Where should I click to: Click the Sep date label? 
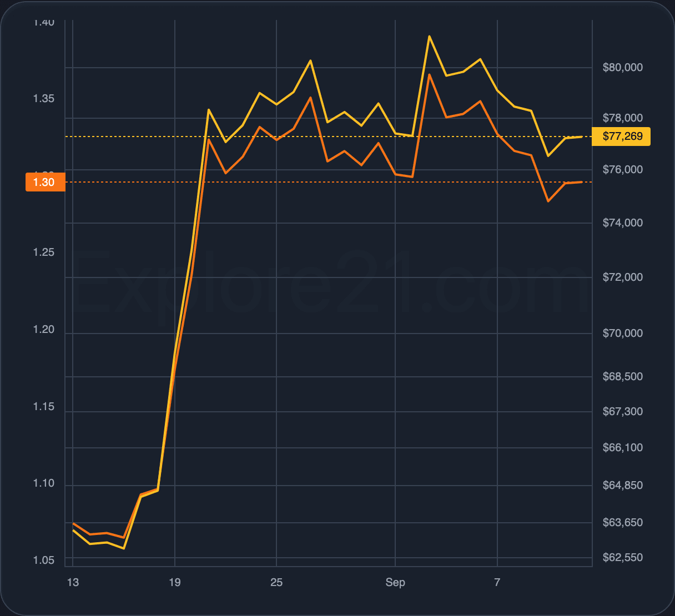point(395,583)
